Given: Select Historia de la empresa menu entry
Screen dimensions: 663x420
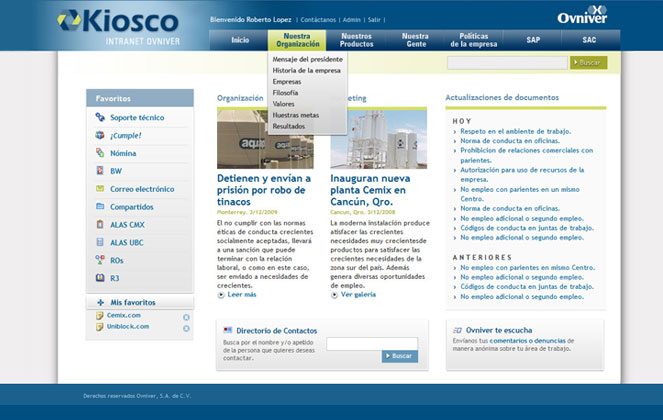Looking at the screenshot, I should click(x=307, y=70).
